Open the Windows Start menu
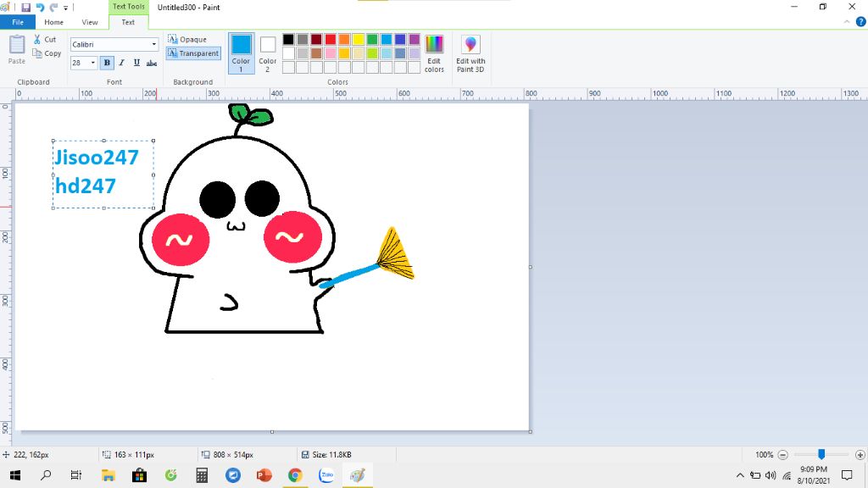 pos(15,475)
